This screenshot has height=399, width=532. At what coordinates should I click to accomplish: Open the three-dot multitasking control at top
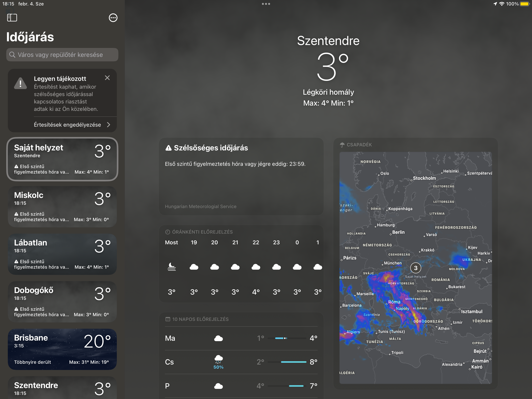pyautogui.click(x=266, y=4)
